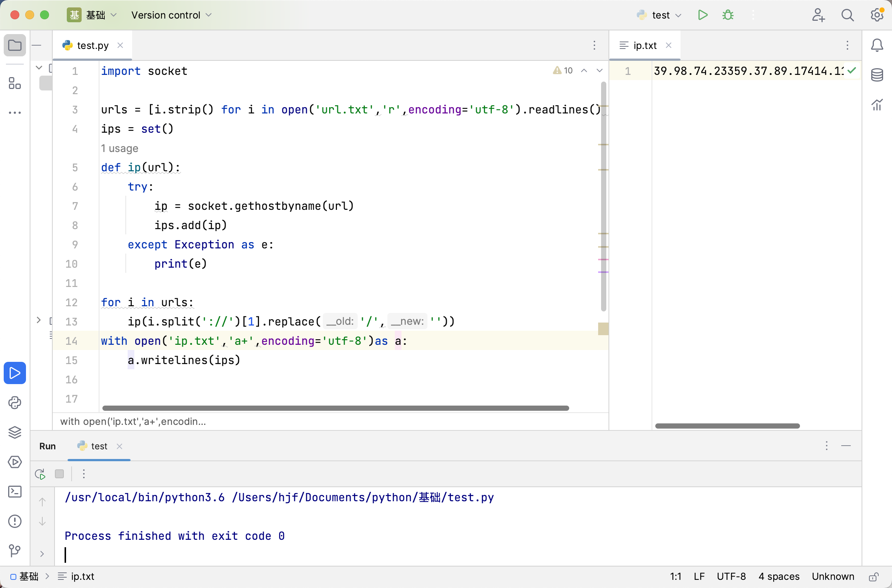Show more tool windows via the three-dots icon
This screenshot has height=588, width=892.
coord(14,112)
